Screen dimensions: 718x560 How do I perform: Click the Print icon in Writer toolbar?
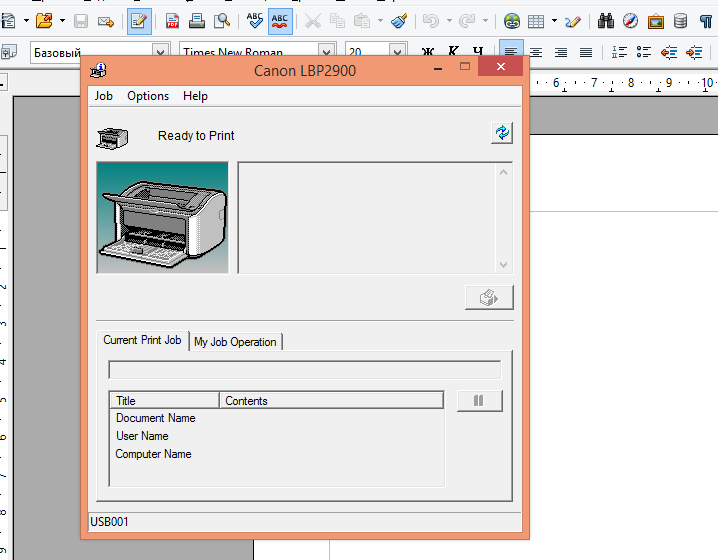[197, 21]
